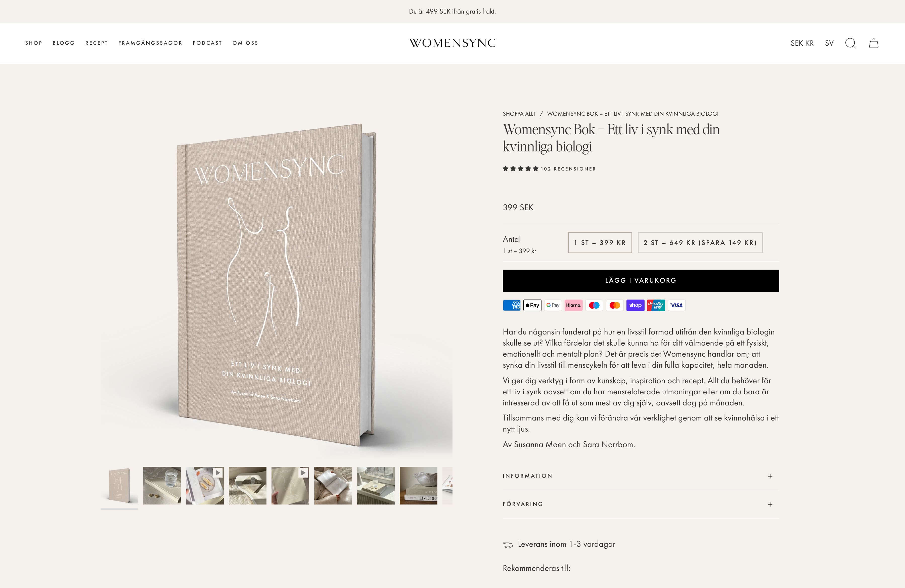The image size is (905, 588).
Task: Open the 102 recensioner reviews link
Action: point(568,169)
